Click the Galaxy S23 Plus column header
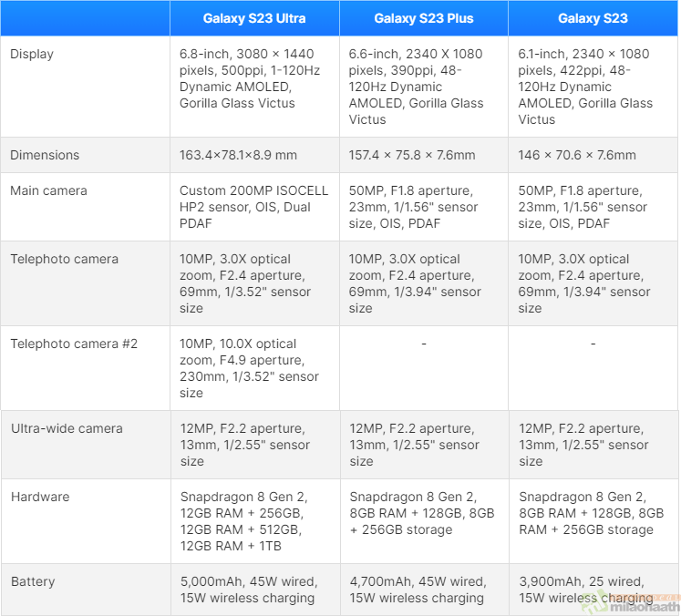The width and height of the screenshot is (681, 616). pyautogui.click(x=423, y=18)
